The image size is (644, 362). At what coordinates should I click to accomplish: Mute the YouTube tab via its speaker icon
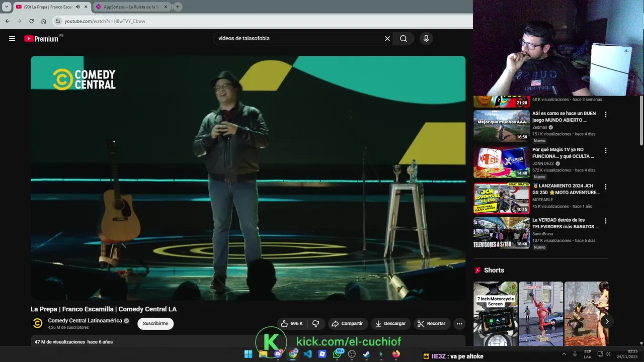coord(77,7)
